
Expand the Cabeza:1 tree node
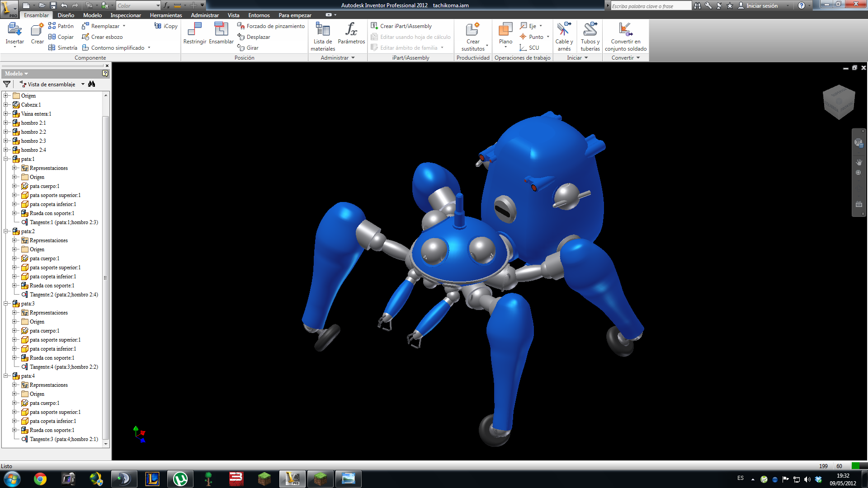[x=6, y=105]
